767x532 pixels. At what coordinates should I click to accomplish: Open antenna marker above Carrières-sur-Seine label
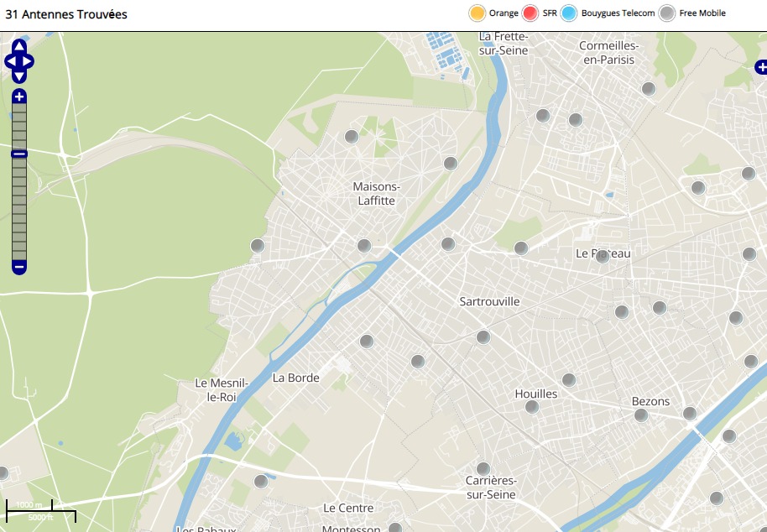483,468
